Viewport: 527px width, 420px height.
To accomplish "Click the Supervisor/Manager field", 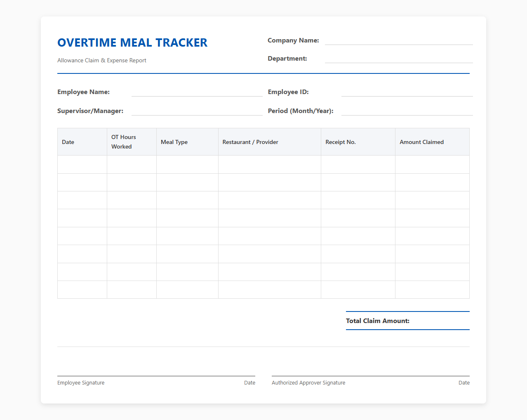I will 197,111.
